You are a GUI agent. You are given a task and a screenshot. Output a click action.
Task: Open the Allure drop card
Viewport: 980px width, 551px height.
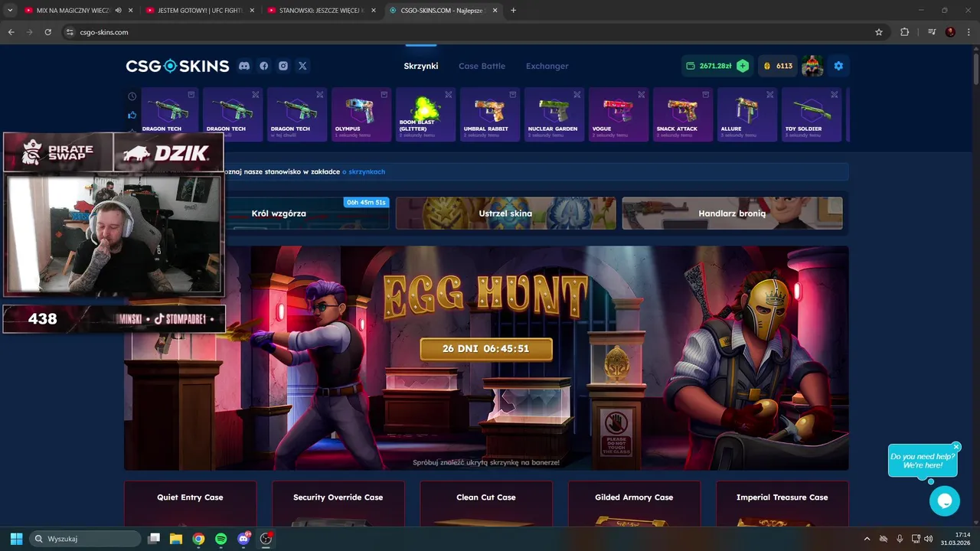point(747,115)
